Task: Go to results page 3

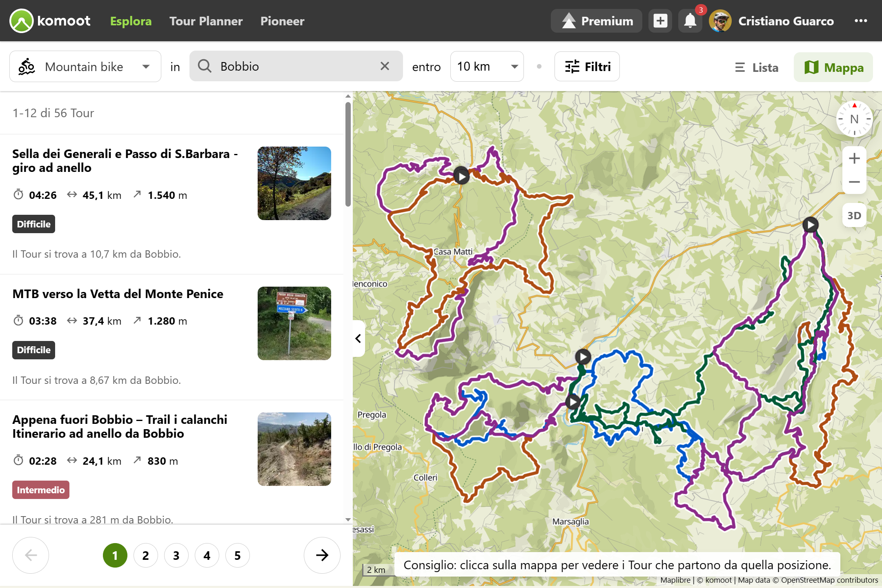Action: coord(176,555)
